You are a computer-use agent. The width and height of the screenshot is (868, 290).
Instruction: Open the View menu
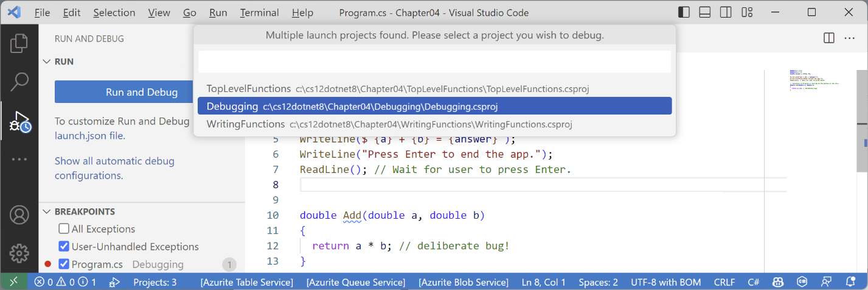click(x=159, y=12)
